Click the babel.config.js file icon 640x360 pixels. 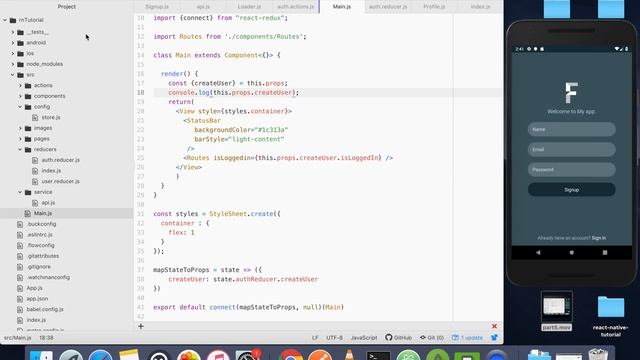pos(20,309)
